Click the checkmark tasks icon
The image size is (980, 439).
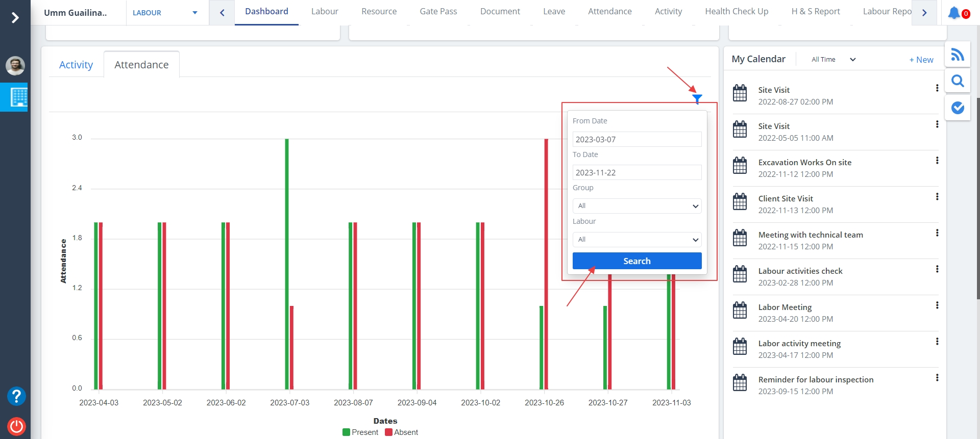click(x=958, y=108)
